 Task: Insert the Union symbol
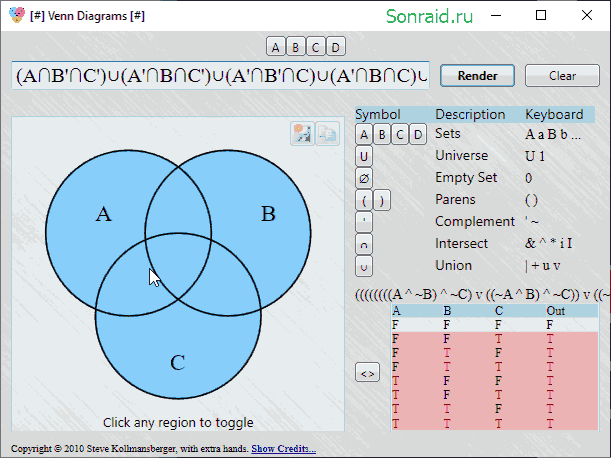pos(364,267)
